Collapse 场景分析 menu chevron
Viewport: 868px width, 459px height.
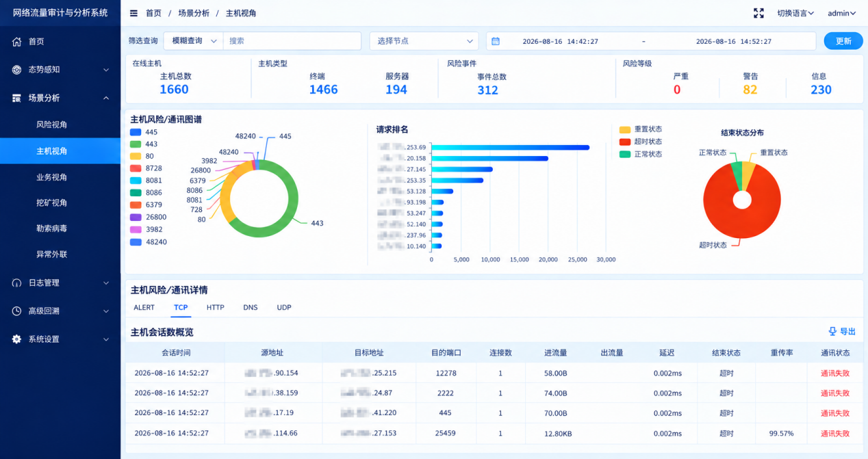coord(106,98)
